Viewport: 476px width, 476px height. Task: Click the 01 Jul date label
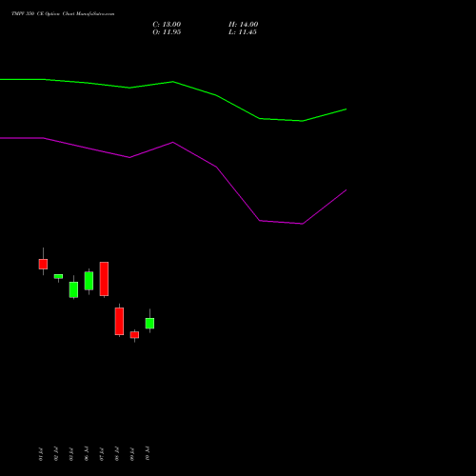pyautogui.click(x=41, y=454)
